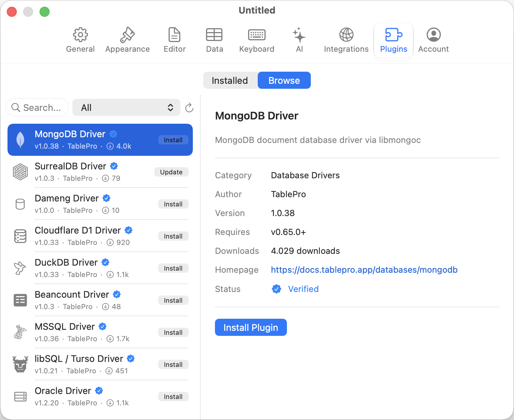Open the MongoDB docs homepage link

point(364,270)
